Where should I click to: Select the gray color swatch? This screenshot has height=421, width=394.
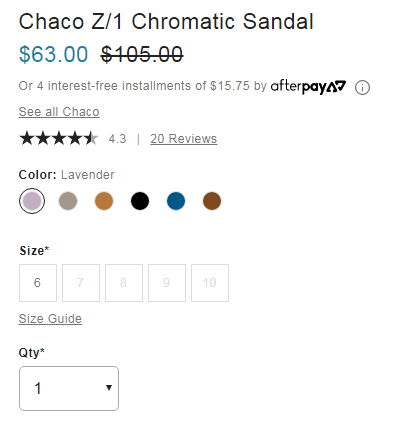[68, 201]
